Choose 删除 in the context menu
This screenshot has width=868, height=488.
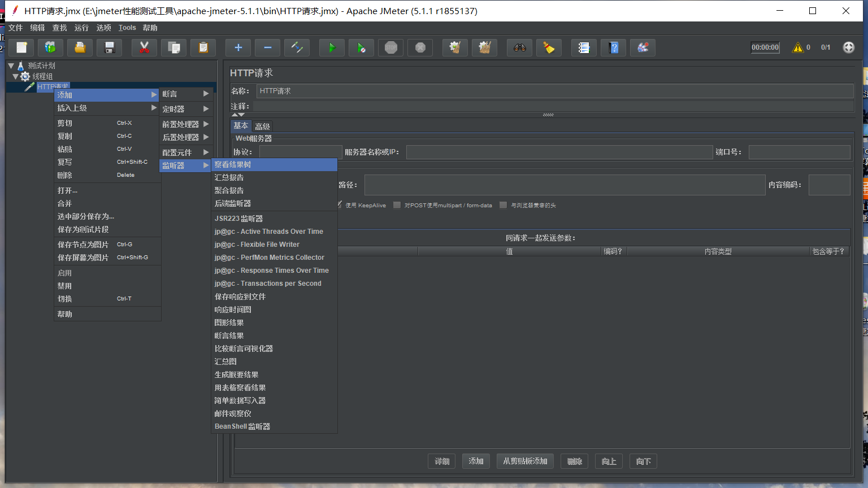click(x=107, y=175)
